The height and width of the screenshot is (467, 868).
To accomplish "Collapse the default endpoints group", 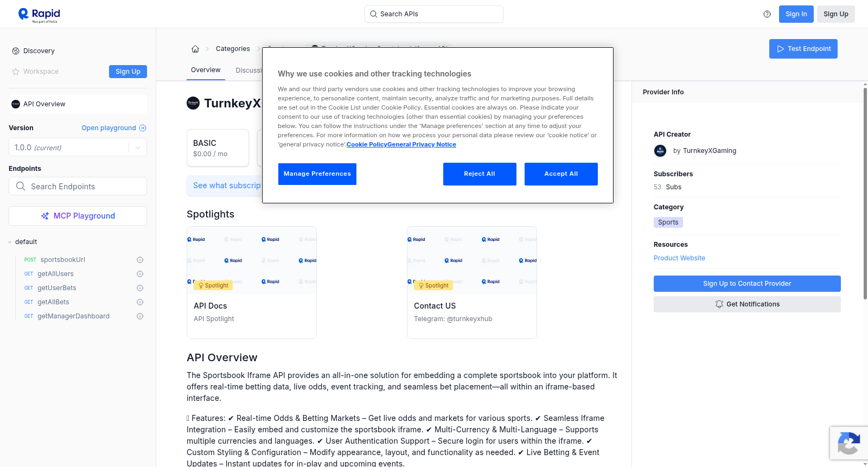I will [x=10, y=242].
